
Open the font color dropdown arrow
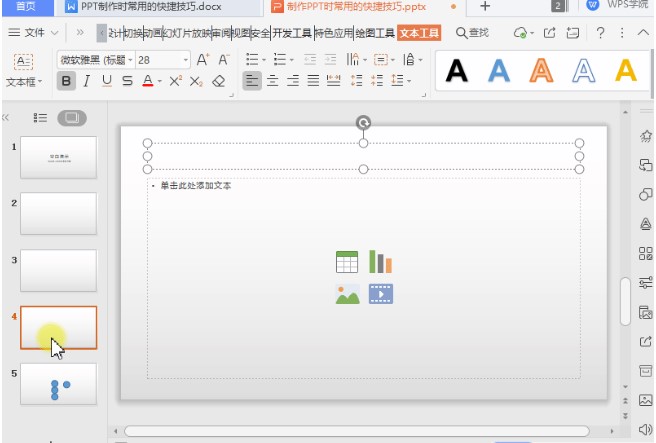160,82
